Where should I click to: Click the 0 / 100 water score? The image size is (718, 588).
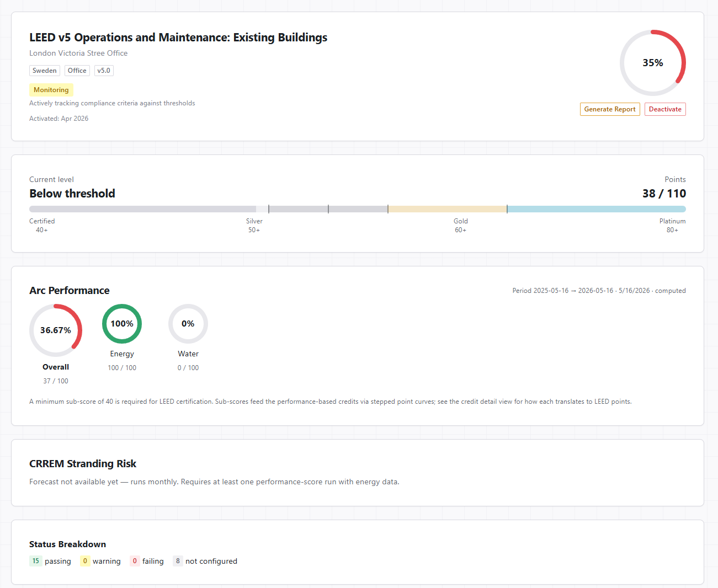(188, 368)
